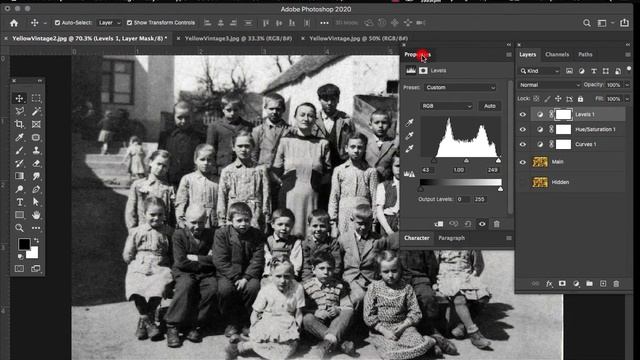Image resolution: width=640 pixels, height=360 pixels.
Task: Hide the Hue/Saturation 1 layer
Action: pyautogui.click(x=523, y=129)
